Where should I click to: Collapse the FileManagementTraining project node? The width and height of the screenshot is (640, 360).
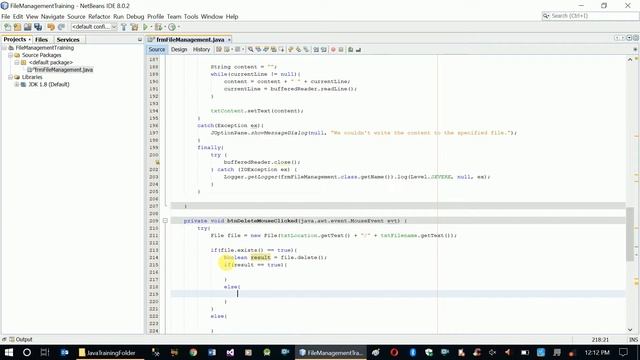click(4, 48)
